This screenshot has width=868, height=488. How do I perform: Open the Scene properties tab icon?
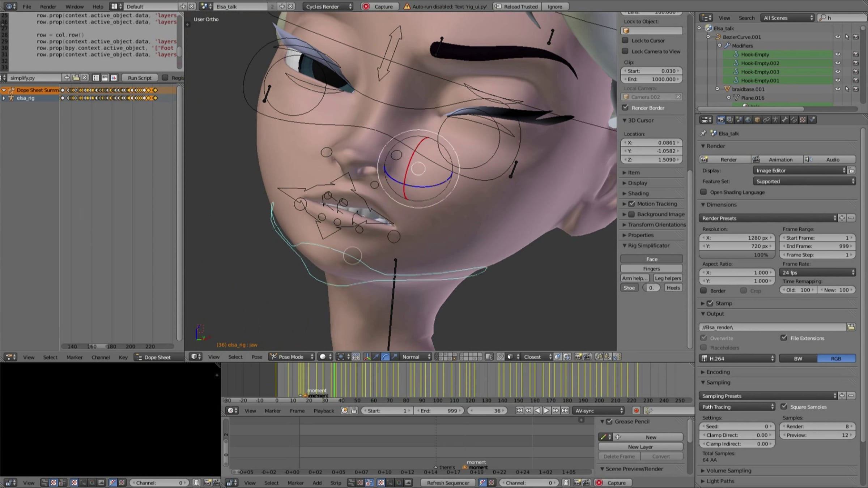point(739,120)
